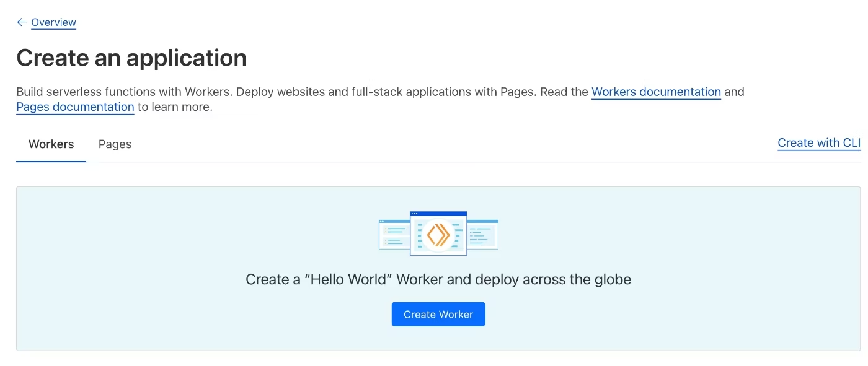Click the Workers code-bracket illustration

438,233
